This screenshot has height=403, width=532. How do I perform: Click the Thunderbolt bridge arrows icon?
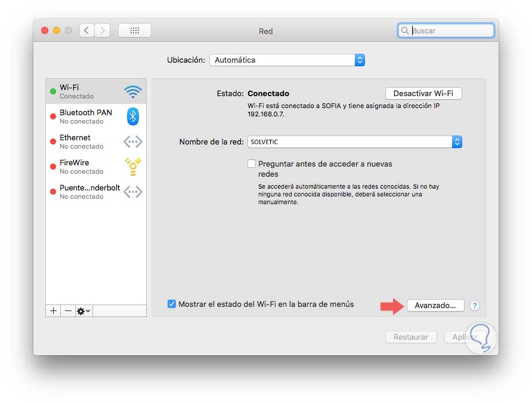click(x=132, y=192)
